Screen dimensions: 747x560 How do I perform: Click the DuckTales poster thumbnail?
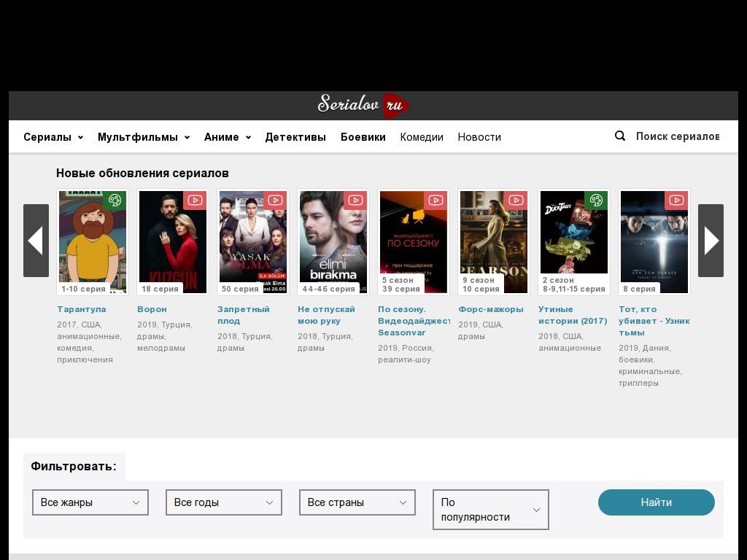[x=574, y=242]
